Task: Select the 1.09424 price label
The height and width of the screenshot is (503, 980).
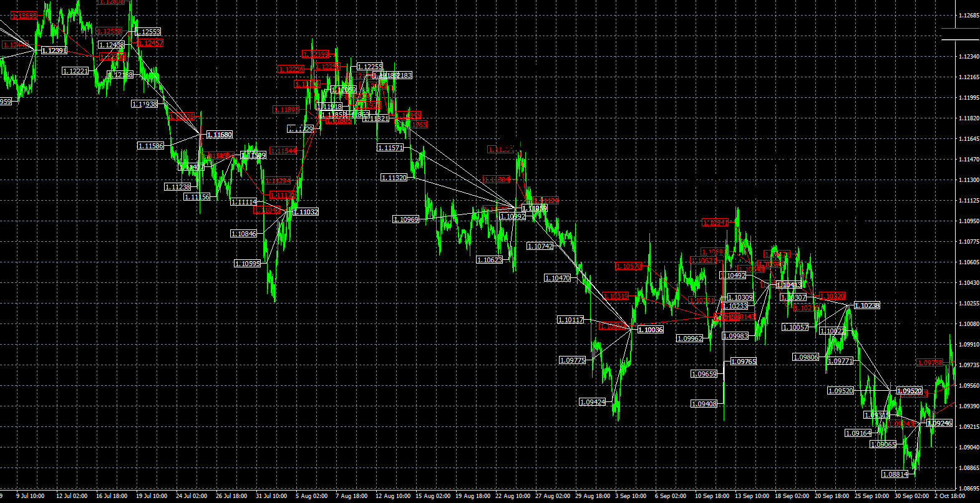Action: point(593,402)
